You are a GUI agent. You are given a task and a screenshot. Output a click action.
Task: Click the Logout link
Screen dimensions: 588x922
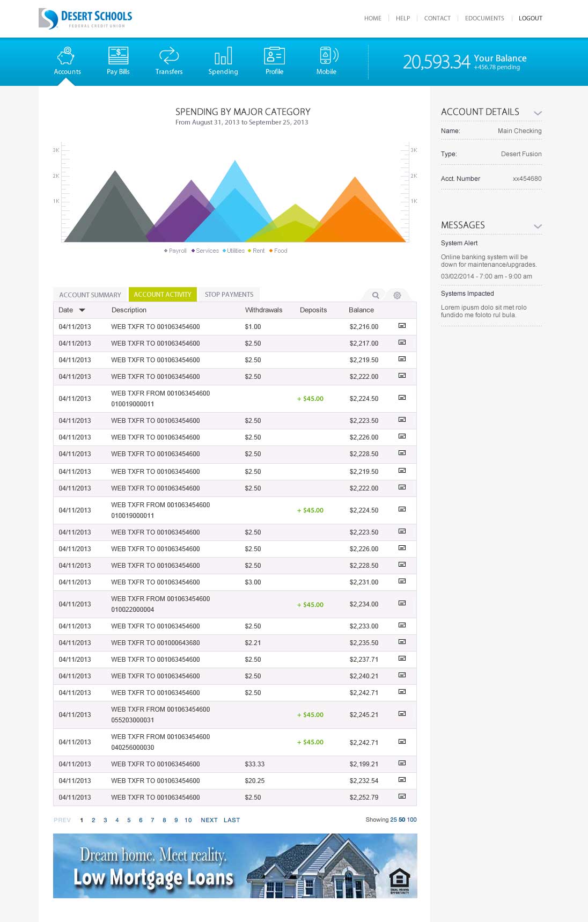pos(530,18)
